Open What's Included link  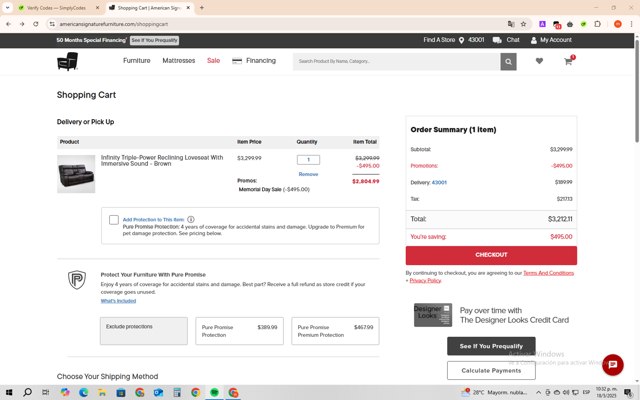click(x=118, y=301)
